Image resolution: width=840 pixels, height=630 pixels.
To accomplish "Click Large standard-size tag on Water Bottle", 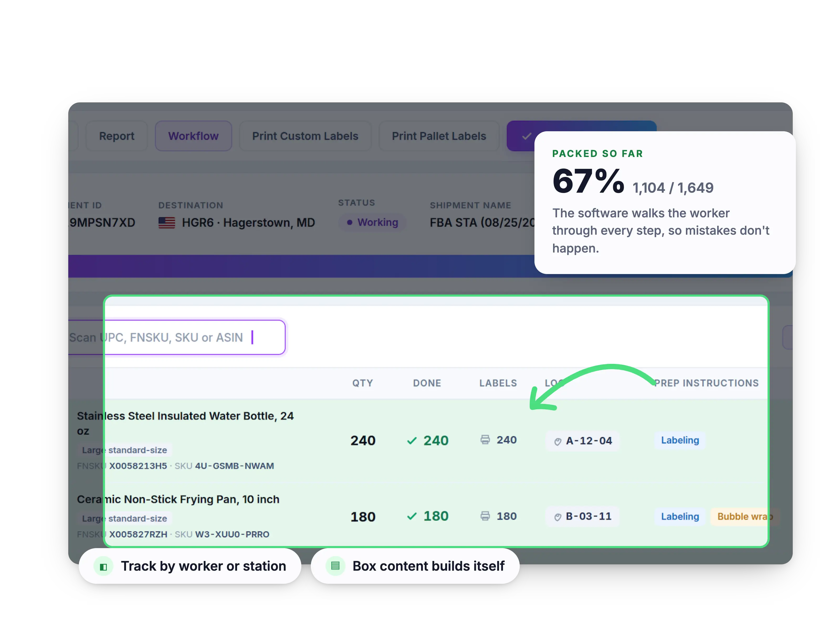I will pyautogui.click(x=125, y=450).
